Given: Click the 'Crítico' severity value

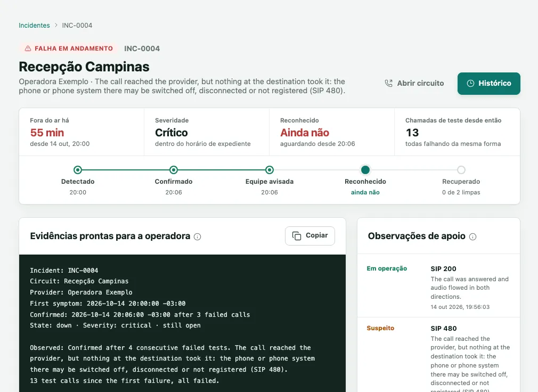Looking at the screenshot, I should 171,133.
